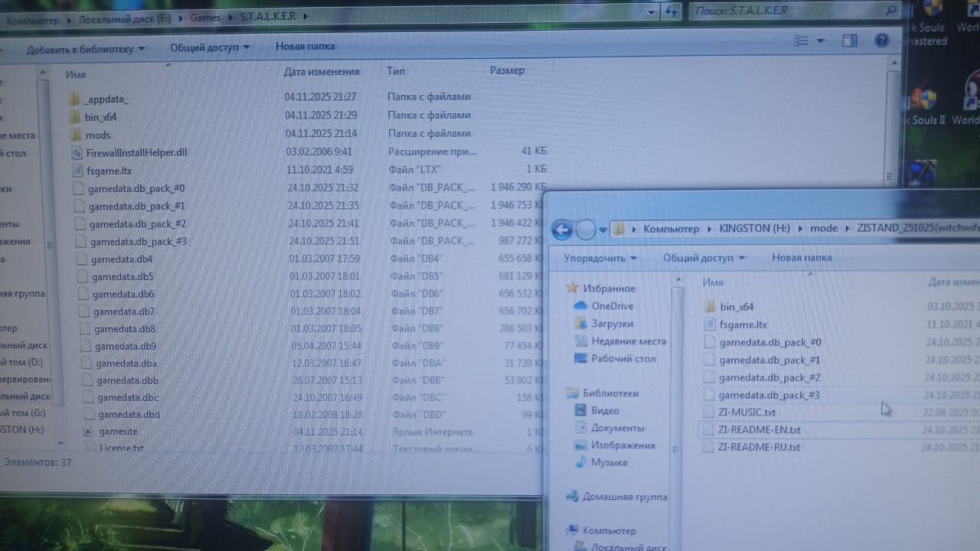Open recent pages dropdown next to forward button

(x=603, y=230)
